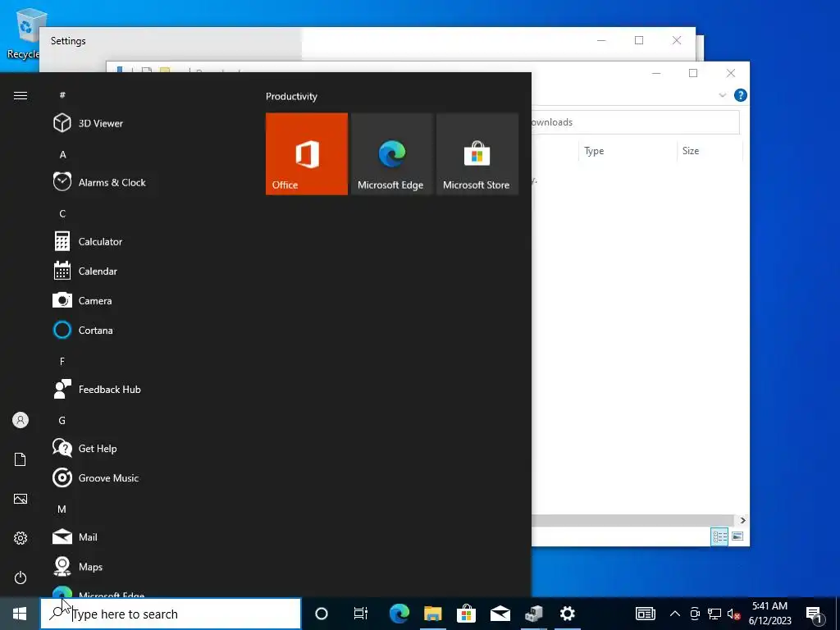Switch File Explorer to details view
Screen dimensions: 840x630
(719, 536)
